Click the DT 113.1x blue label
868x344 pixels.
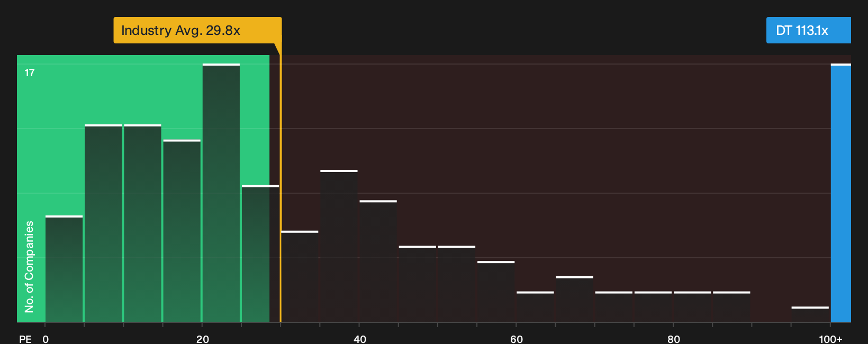pos(808,30)
